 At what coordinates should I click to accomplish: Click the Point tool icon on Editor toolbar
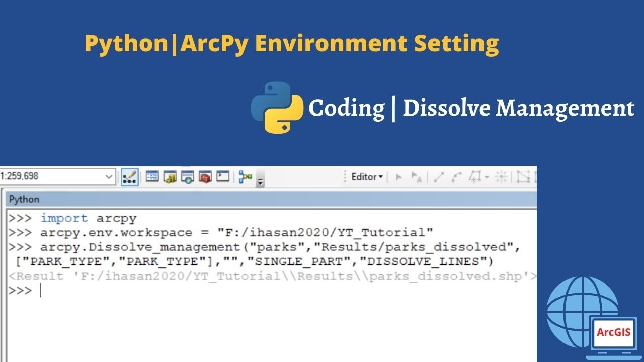click(x=501, y=177)
